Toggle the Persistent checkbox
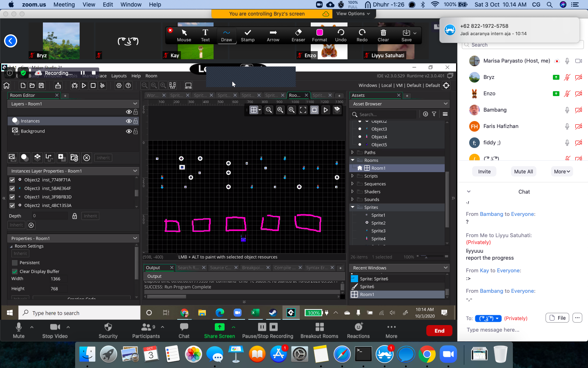588x368 pixels. pos(15,263)
